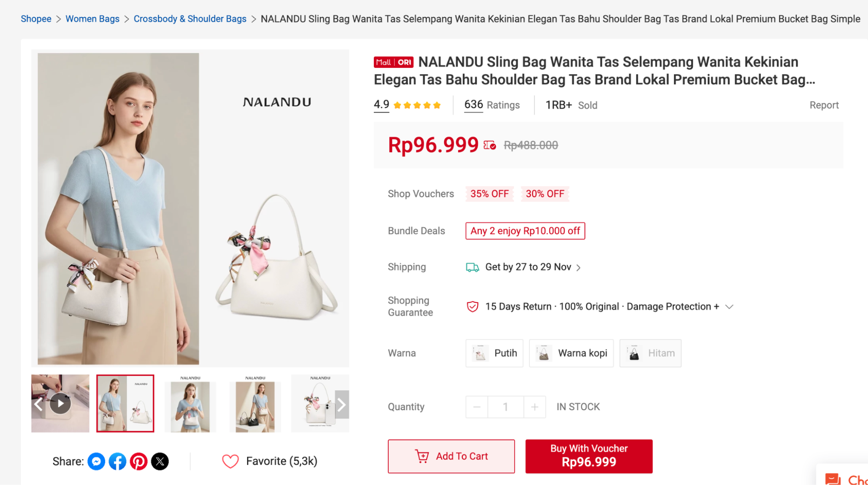Open Crossbody & Shoulder Bags breadcrumb
The image size is (868, 485).
click(190, 19)
